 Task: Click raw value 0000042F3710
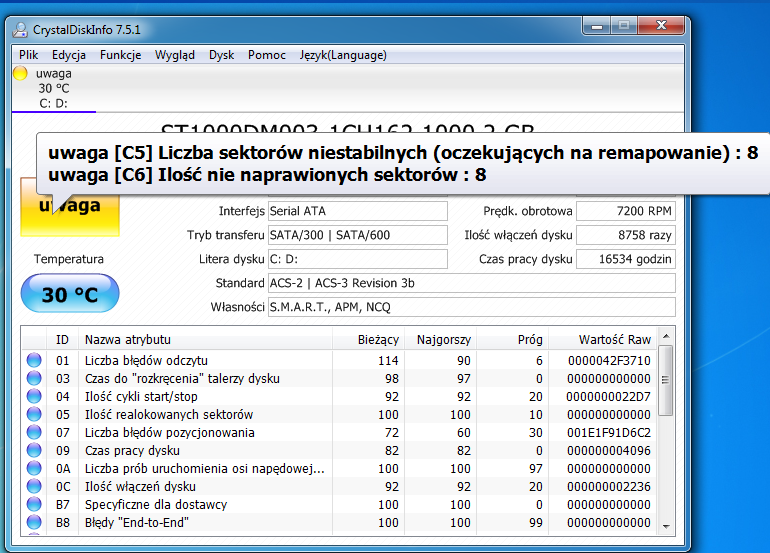pos(609,360)
